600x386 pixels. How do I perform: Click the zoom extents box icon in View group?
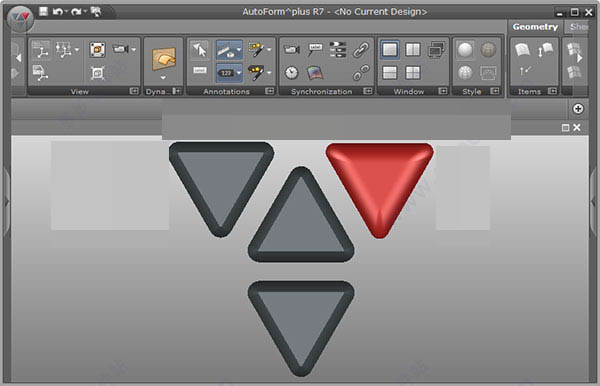point(98,73)
